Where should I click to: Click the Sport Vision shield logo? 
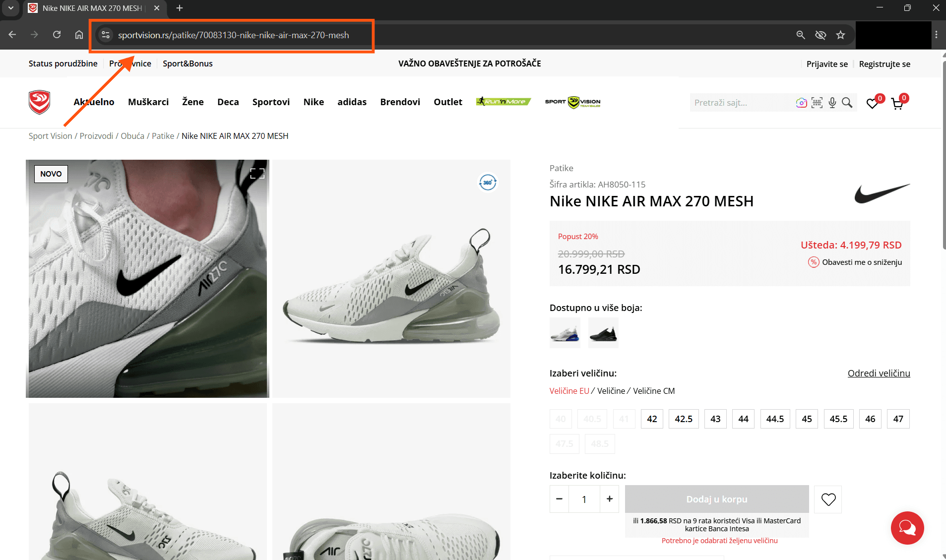(x=40, y=102)
